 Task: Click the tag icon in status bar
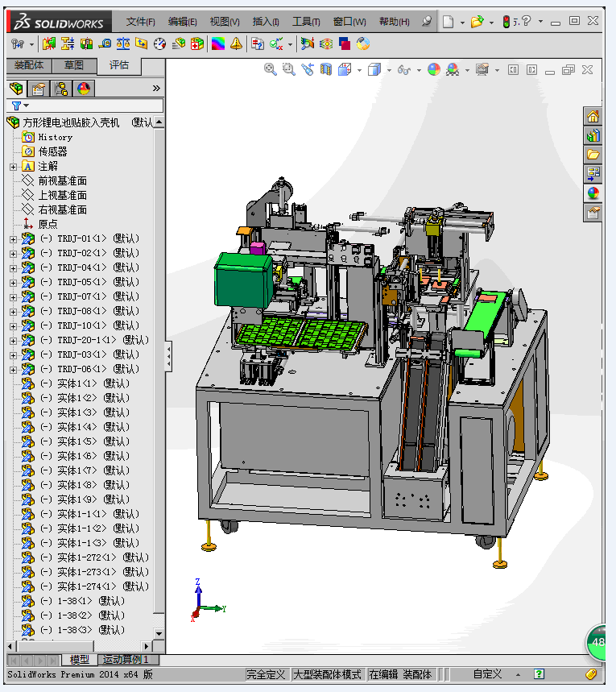click(x=591, y=674)
